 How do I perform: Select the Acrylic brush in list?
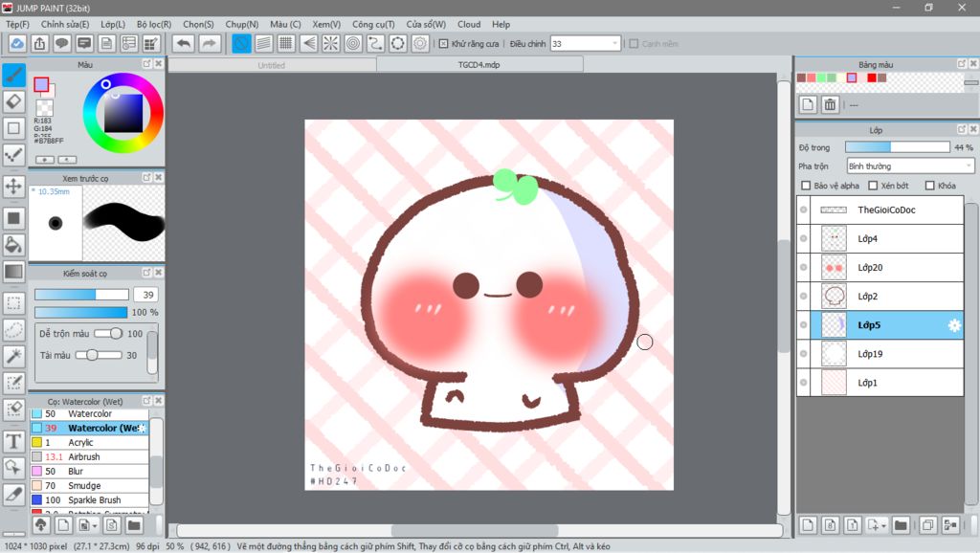89,442
